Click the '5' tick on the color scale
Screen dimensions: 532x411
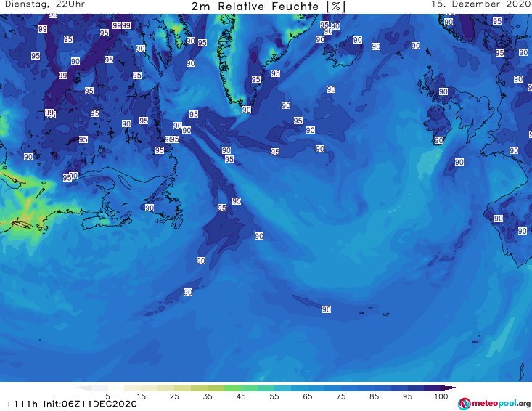(107, 396)
